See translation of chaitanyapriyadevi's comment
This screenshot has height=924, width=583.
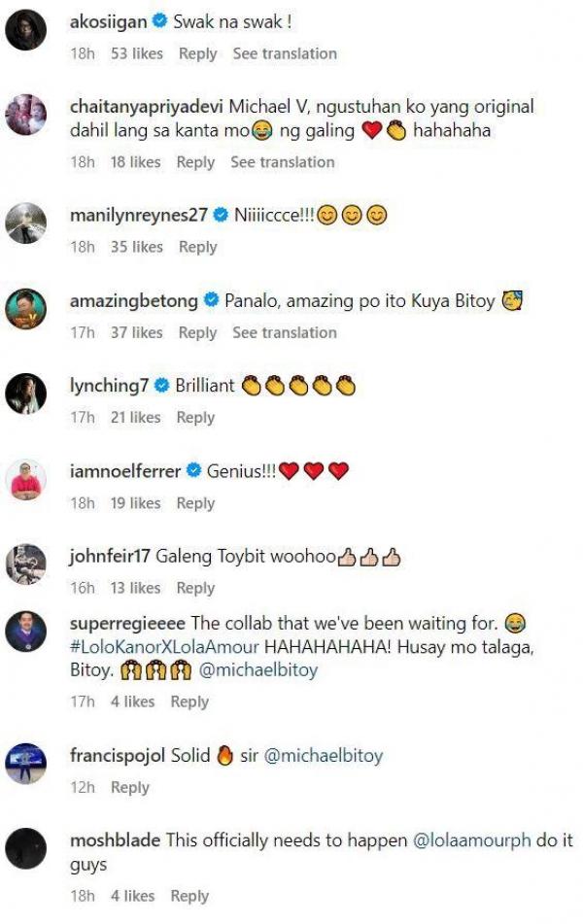coord(282,162)
